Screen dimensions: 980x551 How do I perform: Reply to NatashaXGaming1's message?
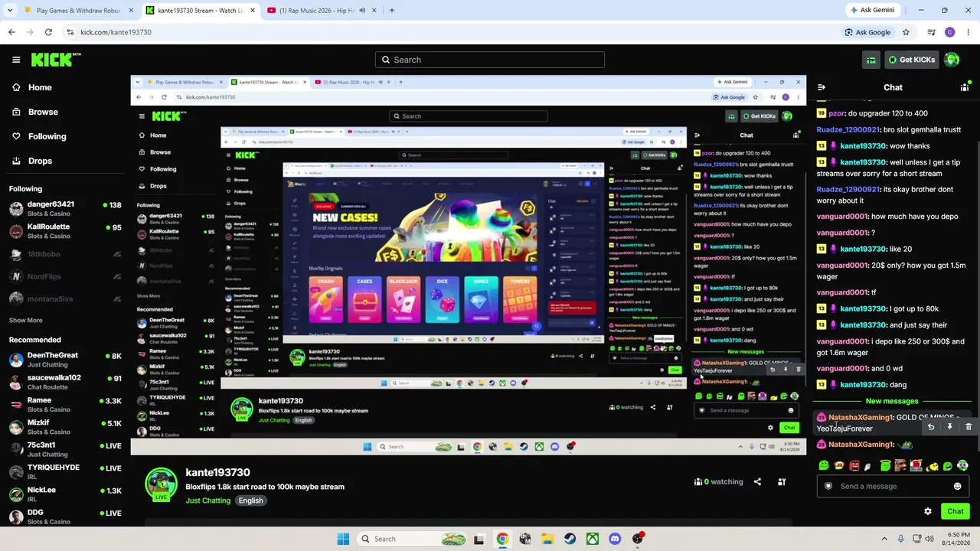click(x=931, y=427)
